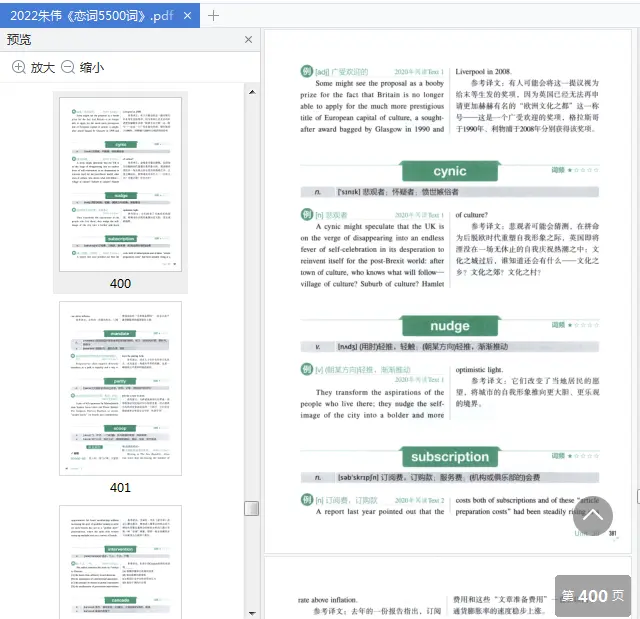640x619 pixels.
Task: Click the 放大 zoom in label
Action: pos(43,67)
